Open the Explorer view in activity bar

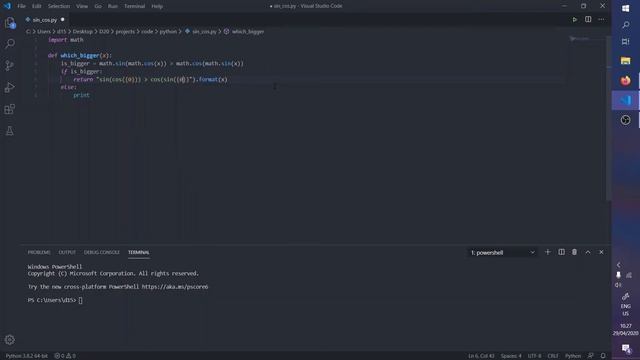coord(10,23)
